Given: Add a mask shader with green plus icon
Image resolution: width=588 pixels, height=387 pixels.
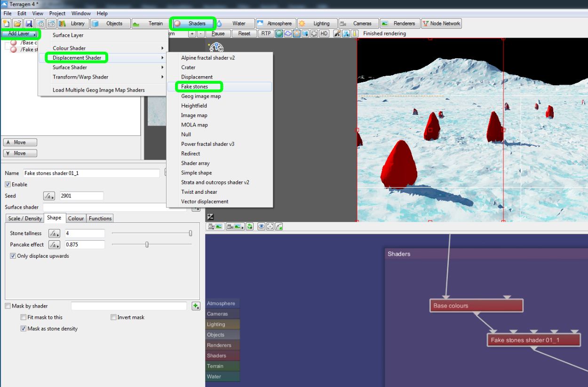Looking at the screenshot, I should (x=196, y=306).
